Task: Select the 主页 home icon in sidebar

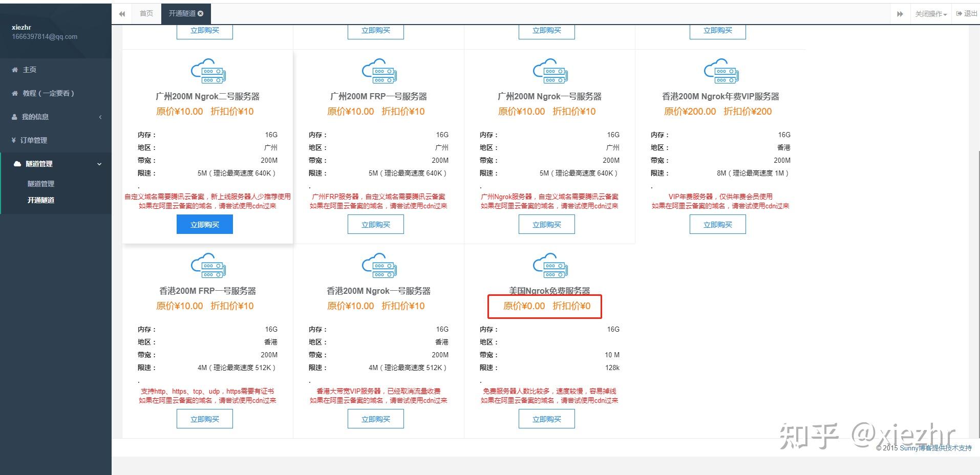Action: pos(14,69)
